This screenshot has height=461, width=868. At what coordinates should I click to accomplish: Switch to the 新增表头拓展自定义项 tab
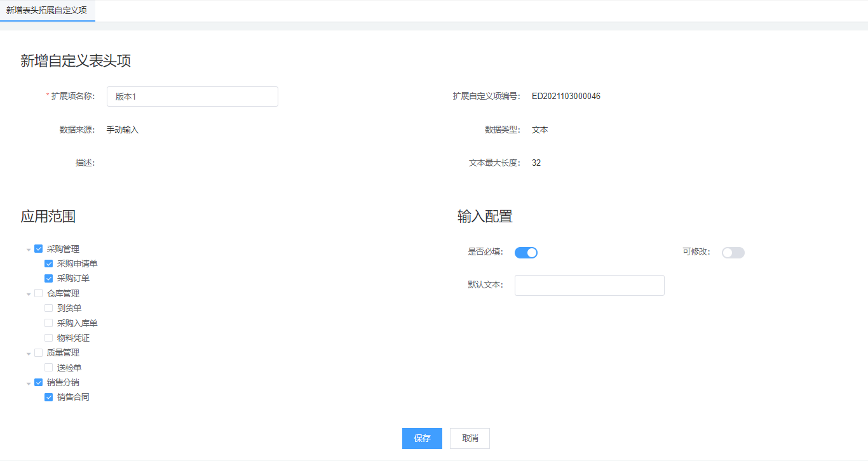(x=47, y=11)
